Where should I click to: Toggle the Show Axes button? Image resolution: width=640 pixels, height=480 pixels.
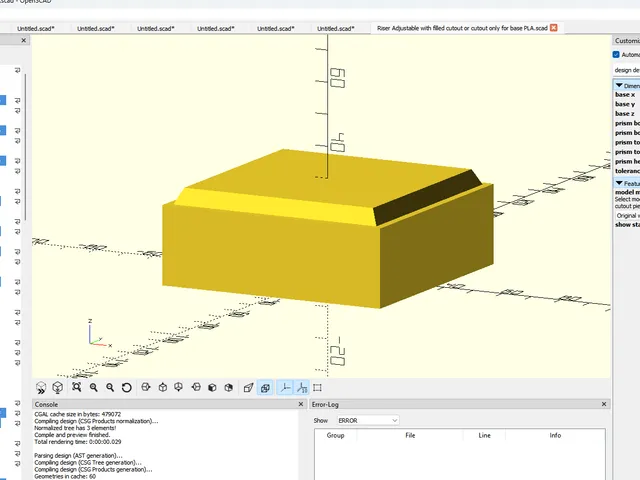click(x=285, y=387)
